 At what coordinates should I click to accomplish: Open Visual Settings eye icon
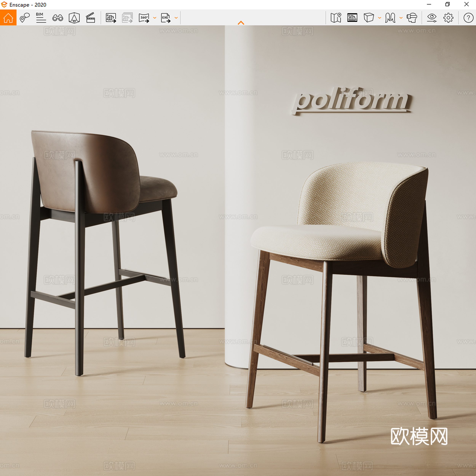[432, 18]
